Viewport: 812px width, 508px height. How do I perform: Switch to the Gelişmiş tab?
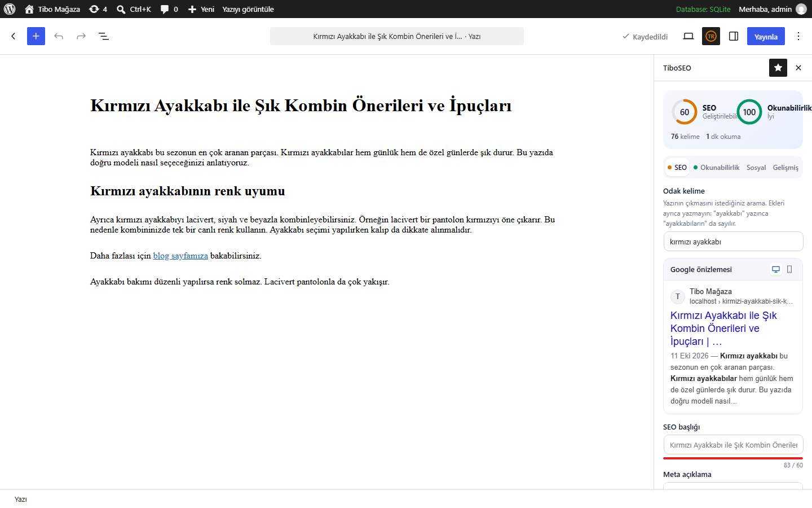(x=785, y=168)
